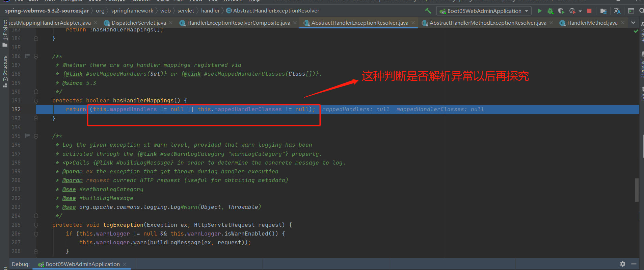Click the servlet breadcrumb
This screenshot has height=270, width=644.
click(x=186, y=11)
